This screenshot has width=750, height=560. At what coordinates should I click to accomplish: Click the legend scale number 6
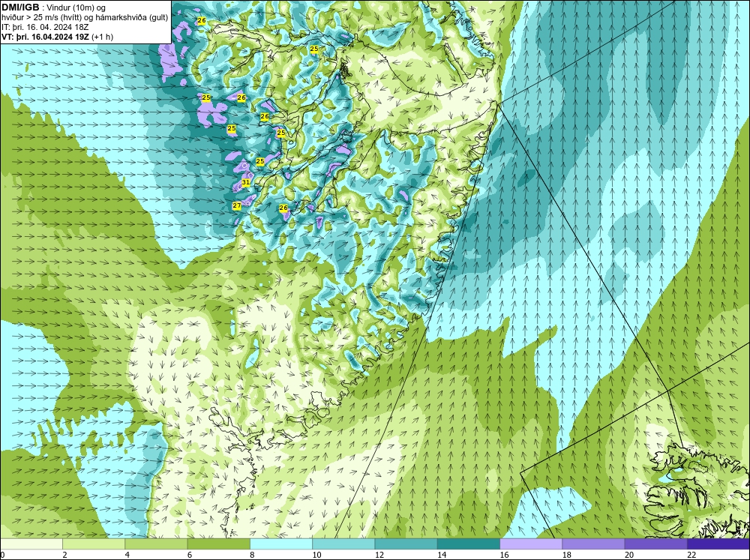coord(190,555)
